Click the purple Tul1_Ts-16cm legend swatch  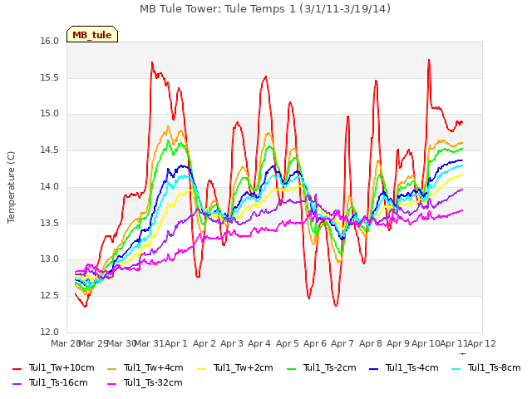17,383
